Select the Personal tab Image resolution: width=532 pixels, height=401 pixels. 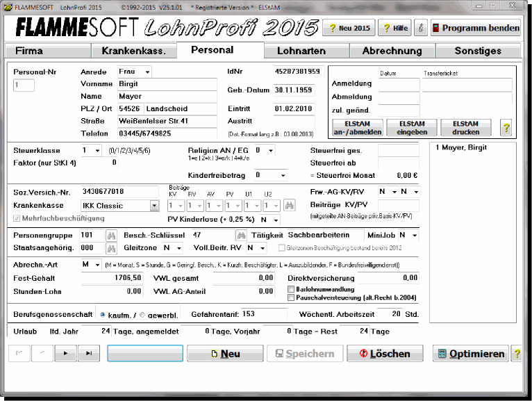(x=221, y=50)
